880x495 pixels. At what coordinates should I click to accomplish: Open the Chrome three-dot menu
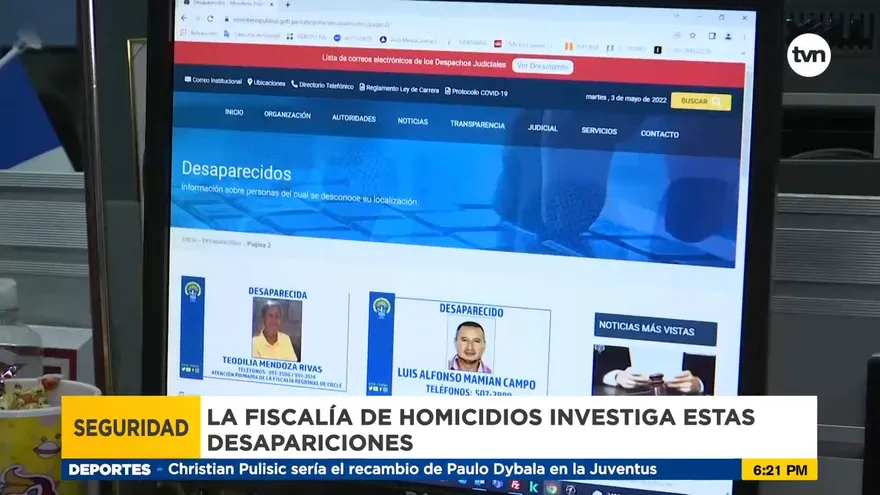point(745,37)
